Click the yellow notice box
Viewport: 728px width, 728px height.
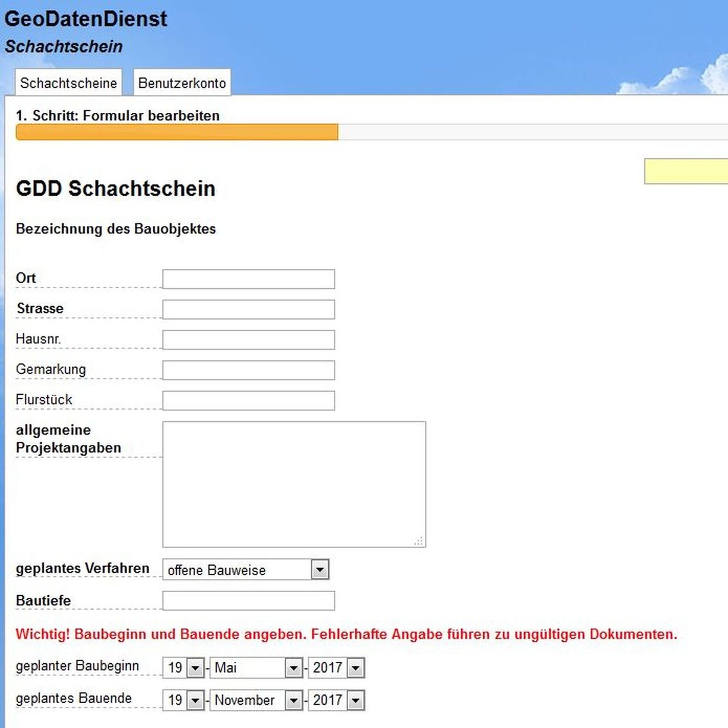pos(686,171)
